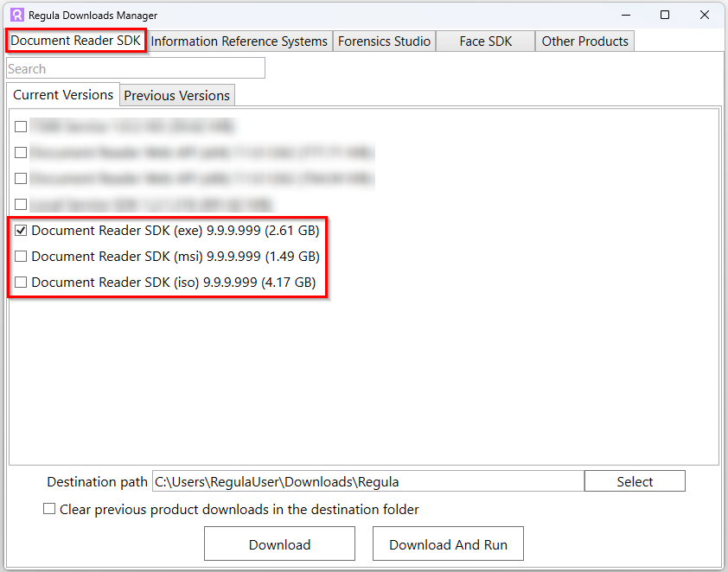Focus the Search input field

click(x=136, y=68)
